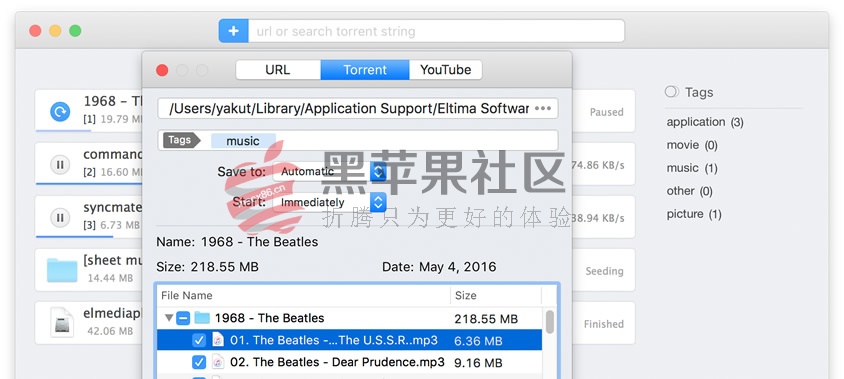Select the Torrent tab
844x379 pixels.
365,69
